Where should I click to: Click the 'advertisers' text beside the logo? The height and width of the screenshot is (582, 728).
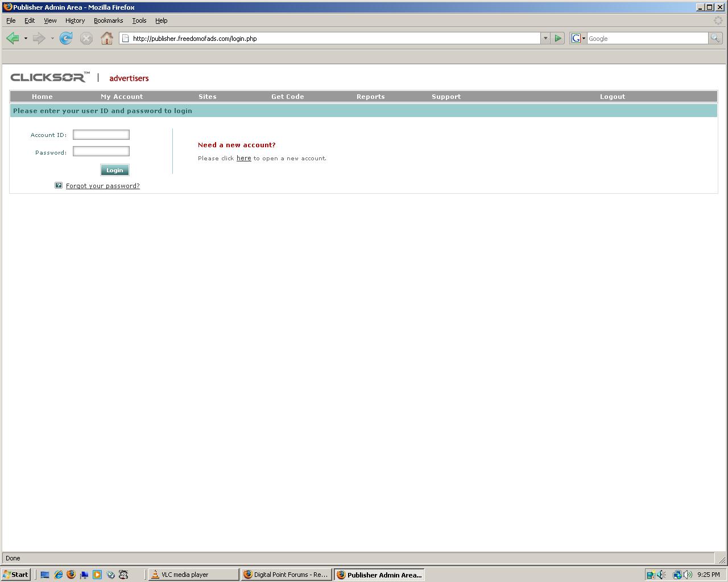pyautogui.click(x=129, y=78)
